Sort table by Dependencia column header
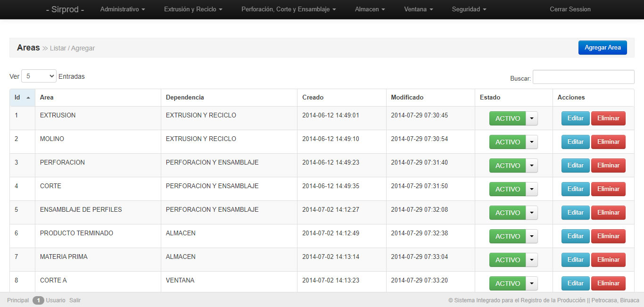The height and width of the screenshot is (307, 644). (x=229, y=98)
